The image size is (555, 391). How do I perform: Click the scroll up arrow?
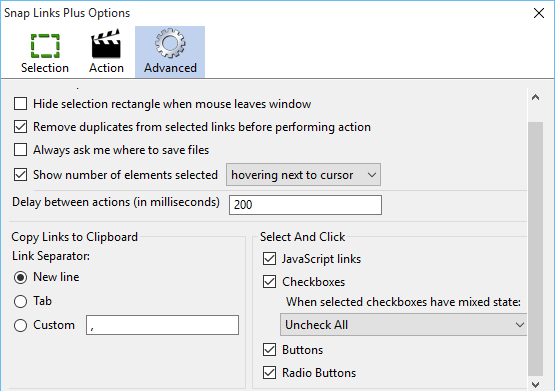tap(536, 97)
